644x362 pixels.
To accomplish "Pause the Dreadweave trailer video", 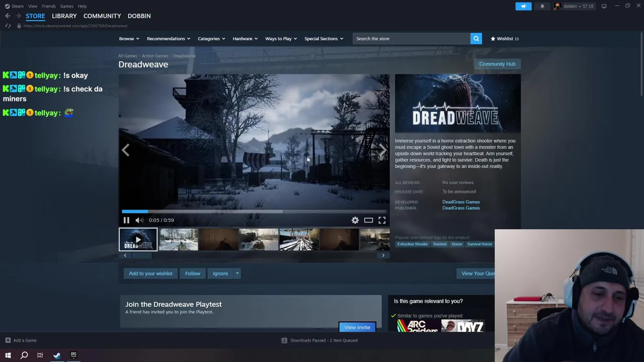I will pyautogui.click(x=126, y=220).
